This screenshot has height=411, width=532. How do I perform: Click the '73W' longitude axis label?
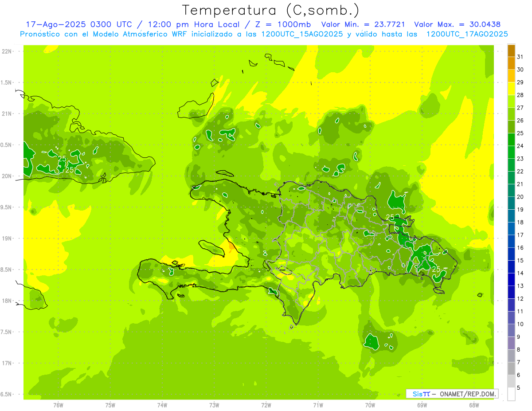[214, 405]
